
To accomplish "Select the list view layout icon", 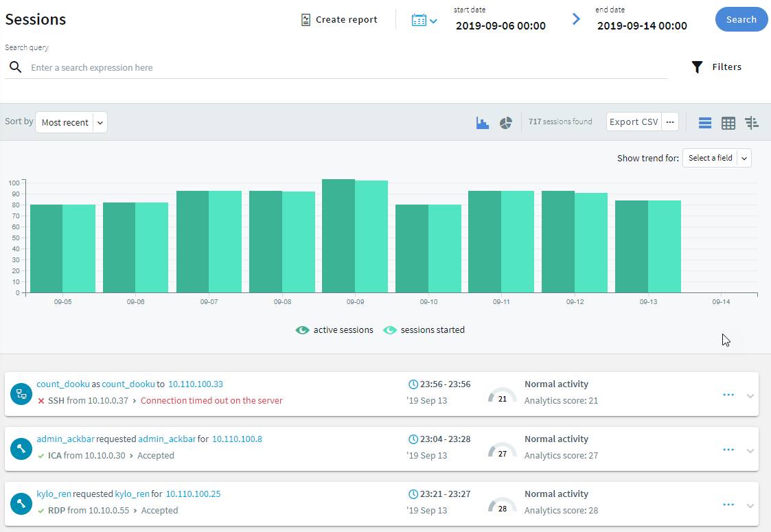I will pos(705,123).
